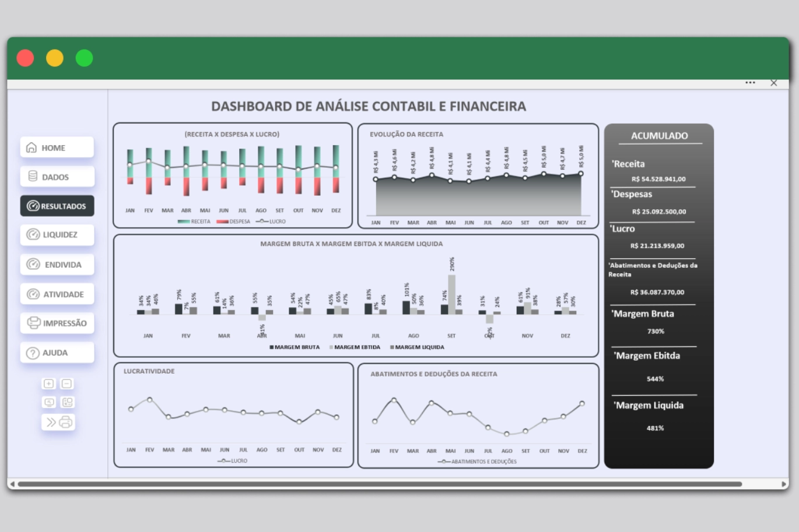Select the Margem Bruta x Ebitda chart
Screen dimensions: 799x532
[356, 295]
